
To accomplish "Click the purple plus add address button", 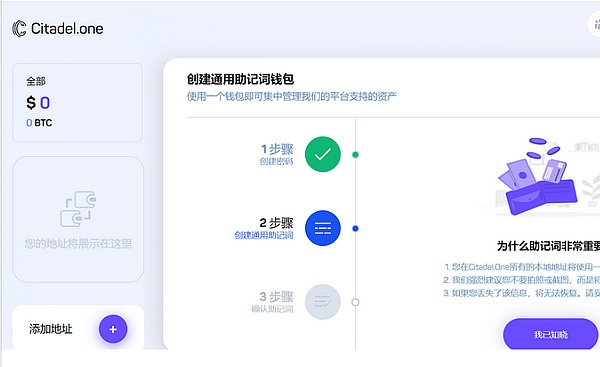I will (x=113, y=329).
